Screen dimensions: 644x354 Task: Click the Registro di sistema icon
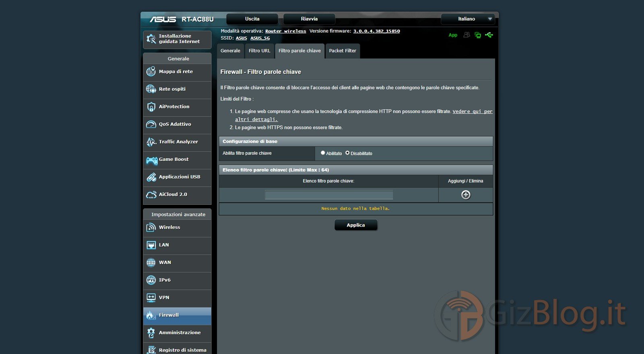click(151, 350)
